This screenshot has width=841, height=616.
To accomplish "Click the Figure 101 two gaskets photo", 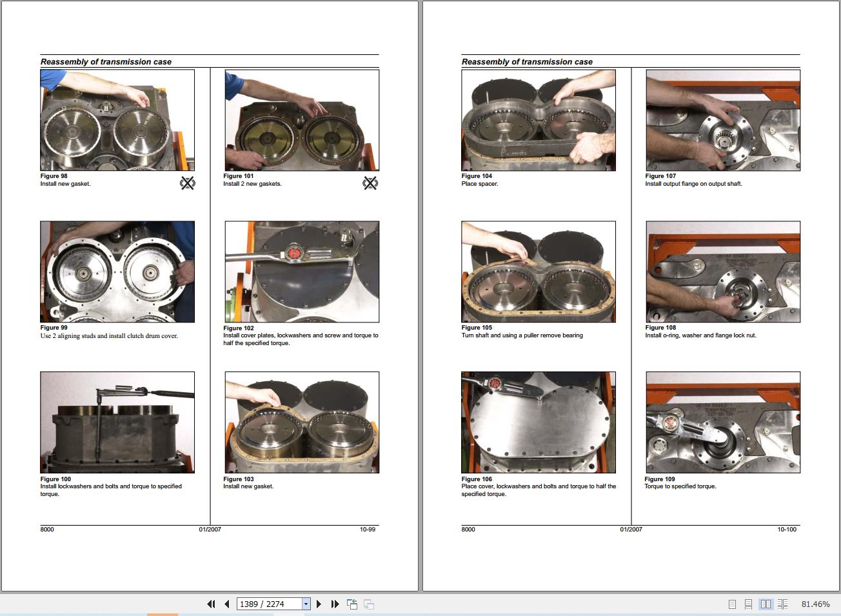I will coord(302,120).
